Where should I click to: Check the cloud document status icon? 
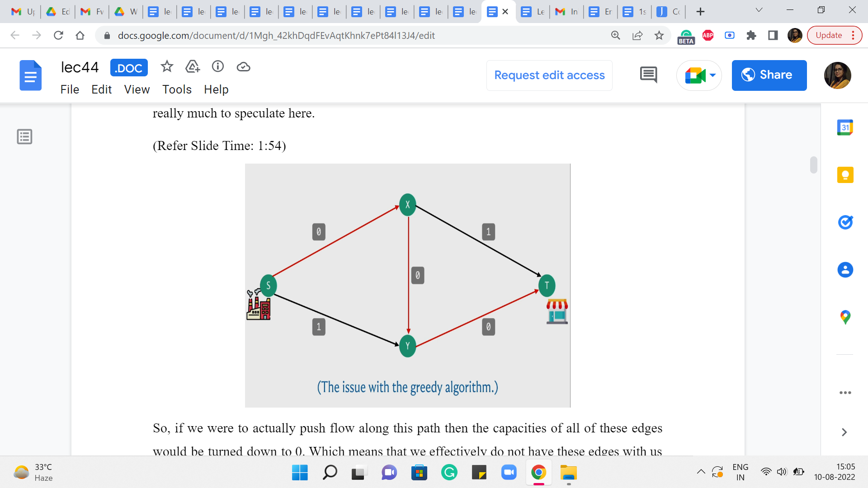pyautogui.click(x=243, y=67)
